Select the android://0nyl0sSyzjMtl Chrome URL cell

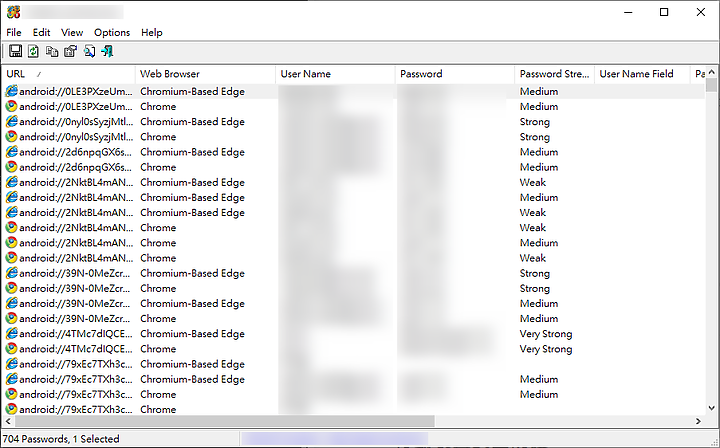tap(76, 137)
